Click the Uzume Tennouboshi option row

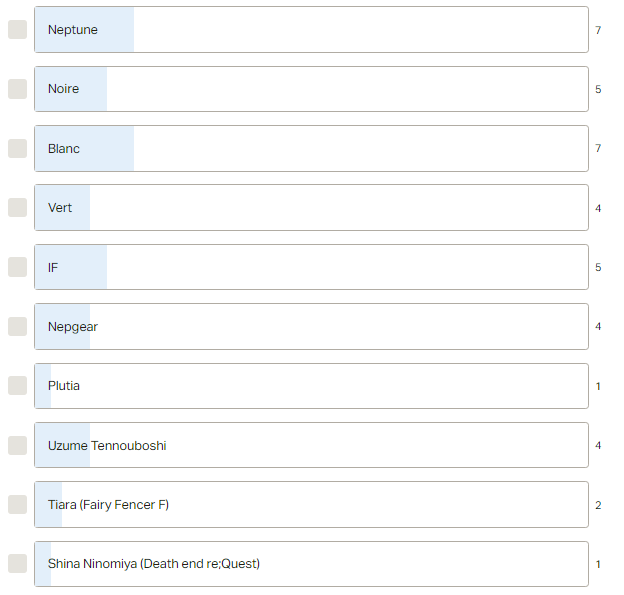coord(311,445)
